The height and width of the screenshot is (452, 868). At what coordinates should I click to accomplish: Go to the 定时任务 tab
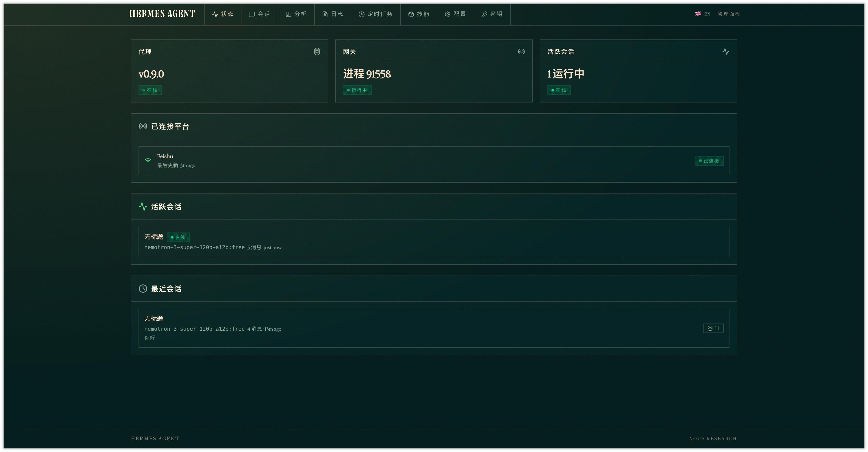[x=375, y=14]
